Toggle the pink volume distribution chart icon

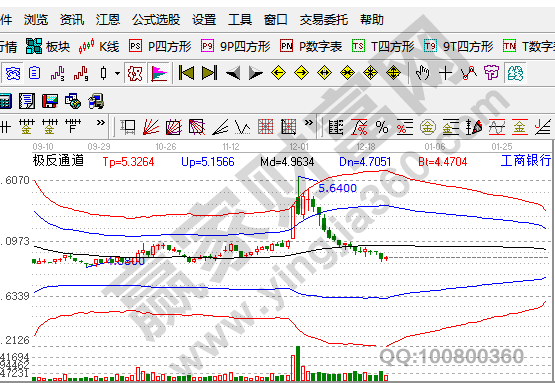point(159,73)
